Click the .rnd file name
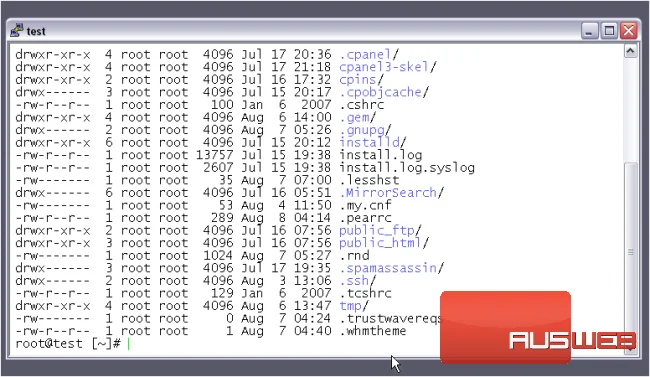650x377 pixels. click(x=354, y=255)
